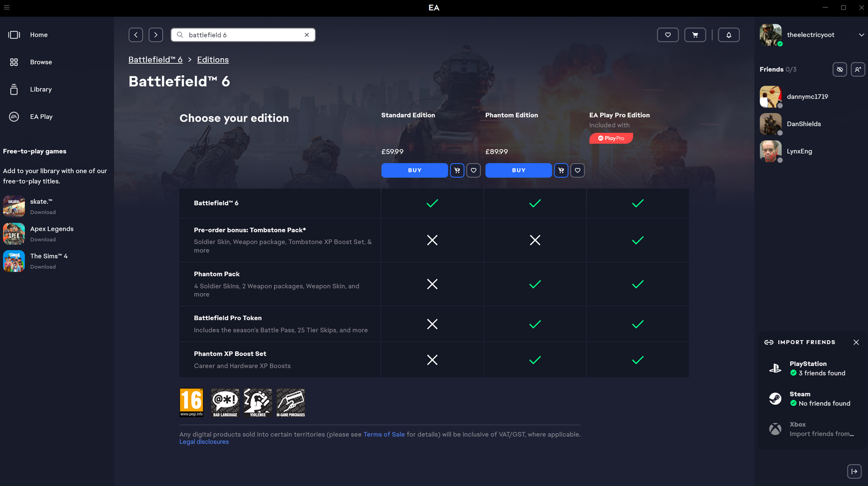Wishlist the Standard Edition with heart
This screenshot has height=486, width=868.
(473, 170)
